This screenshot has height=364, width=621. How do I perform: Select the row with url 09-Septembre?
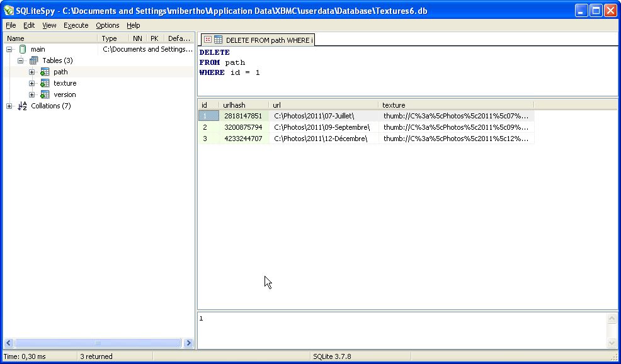[x=322, y=127]
